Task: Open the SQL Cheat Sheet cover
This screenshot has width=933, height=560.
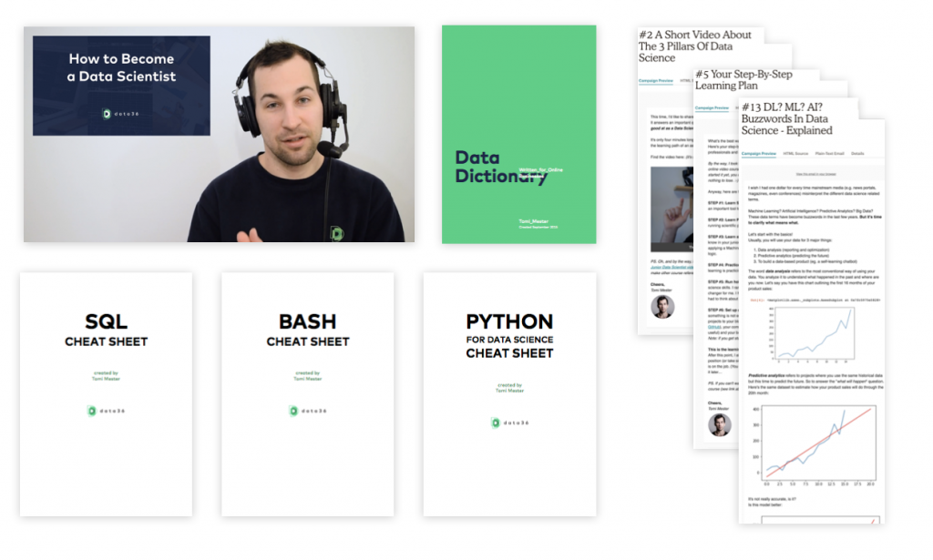Action: click(106, 394)
